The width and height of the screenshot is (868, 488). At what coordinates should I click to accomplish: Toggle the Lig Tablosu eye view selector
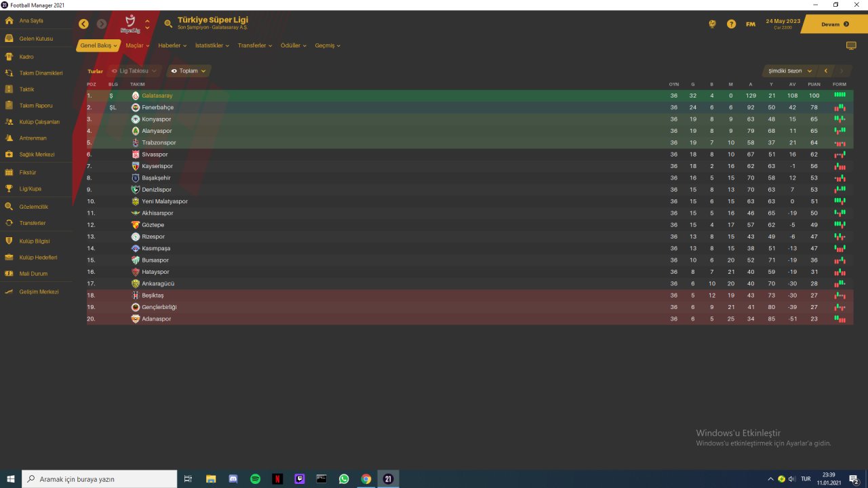[134, 70]
